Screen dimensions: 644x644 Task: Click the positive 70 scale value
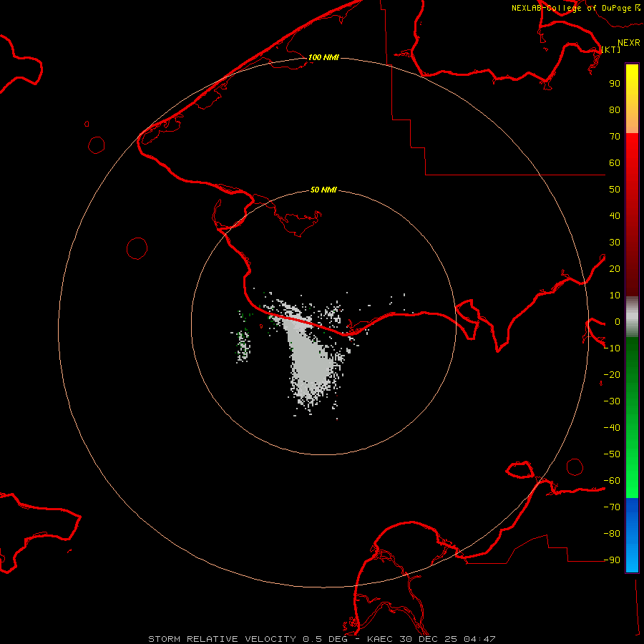coord(615,137)
